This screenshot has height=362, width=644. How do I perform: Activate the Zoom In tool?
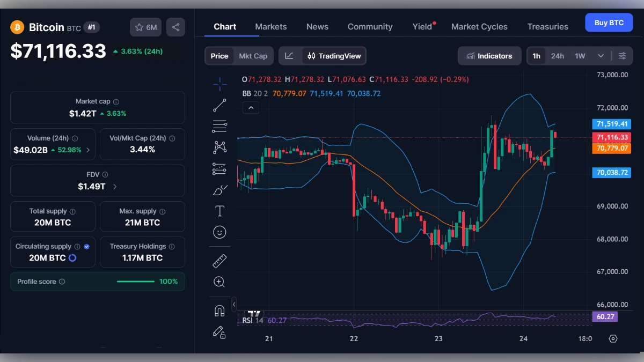pos(219,282)
